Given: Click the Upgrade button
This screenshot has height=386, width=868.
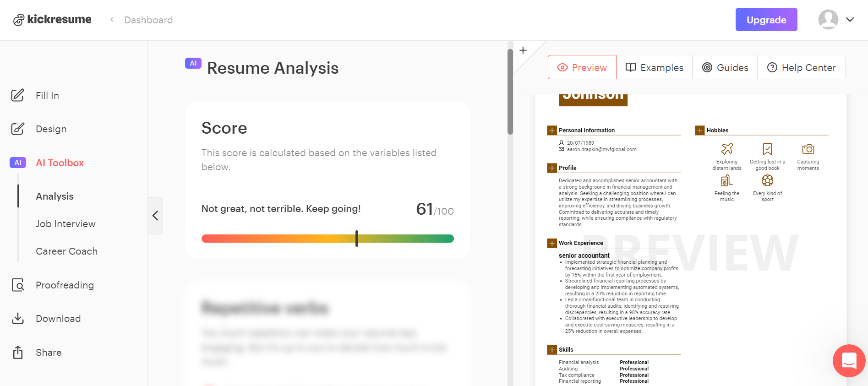Looking at the screenshot, I should [x=766, y=20].
